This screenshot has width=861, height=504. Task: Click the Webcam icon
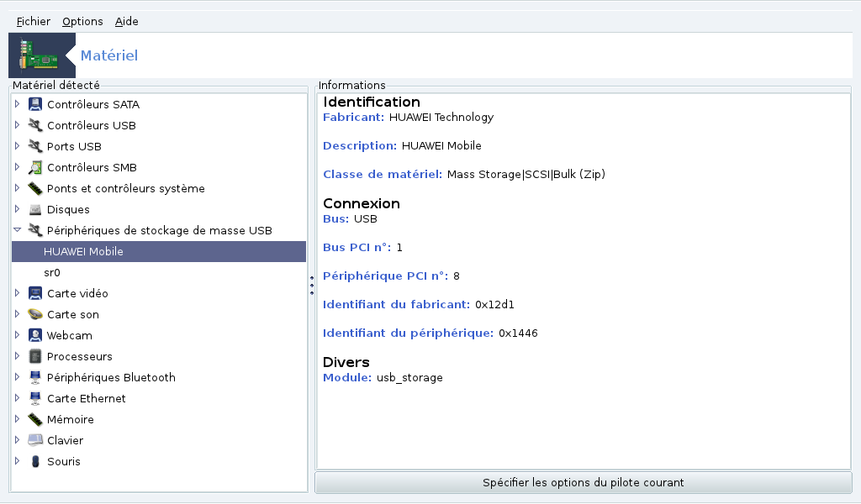(x=35, y=335)
